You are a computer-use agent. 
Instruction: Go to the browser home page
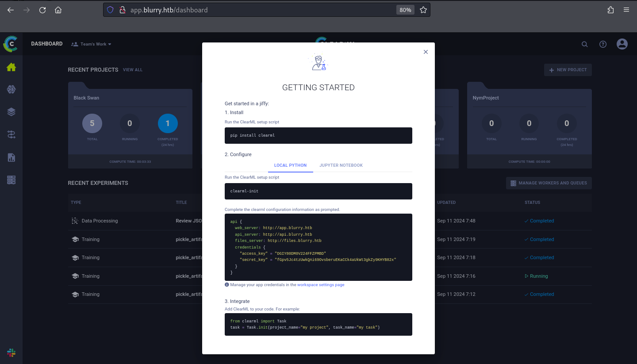(x=58, y=10)
